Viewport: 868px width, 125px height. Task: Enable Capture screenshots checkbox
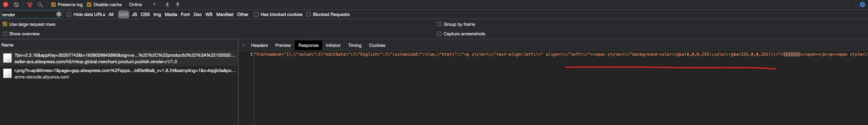point(439,34)
